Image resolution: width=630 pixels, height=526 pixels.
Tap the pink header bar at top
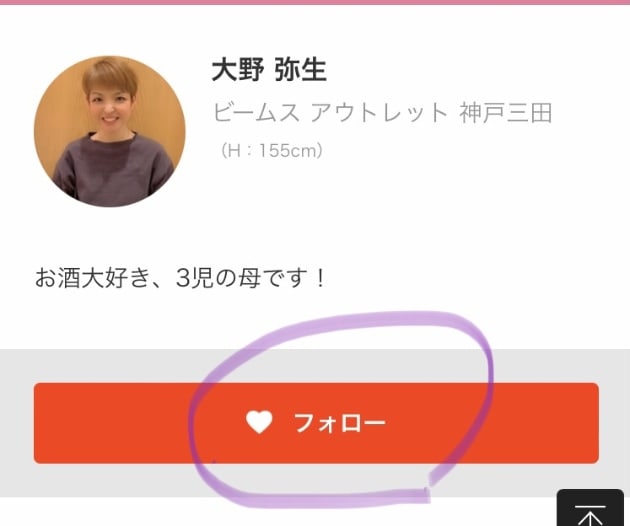click(x=315, y=2)
